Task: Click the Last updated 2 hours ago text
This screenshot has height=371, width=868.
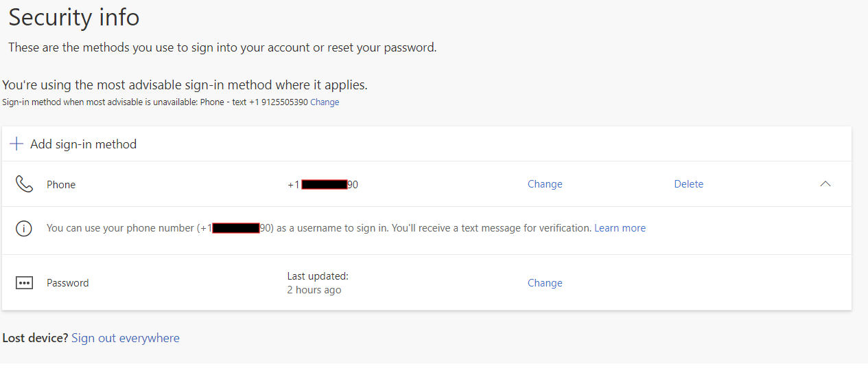Action: pyautogui.click(x=318, y=283)
